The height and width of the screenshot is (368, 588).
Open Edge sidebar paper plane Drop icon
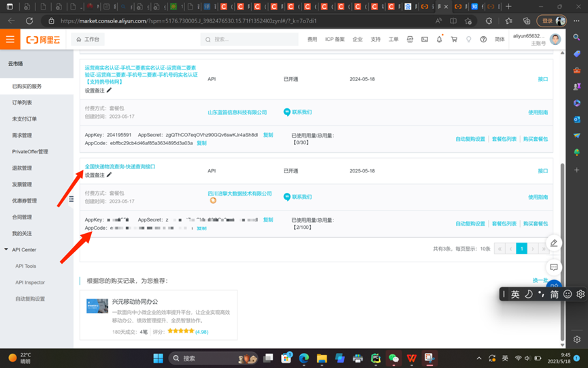click(x=576, y=136)
